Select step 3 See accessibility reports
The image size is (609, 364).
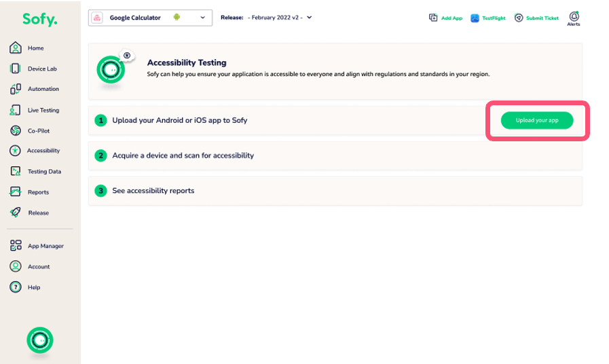[x=335, y=191]
